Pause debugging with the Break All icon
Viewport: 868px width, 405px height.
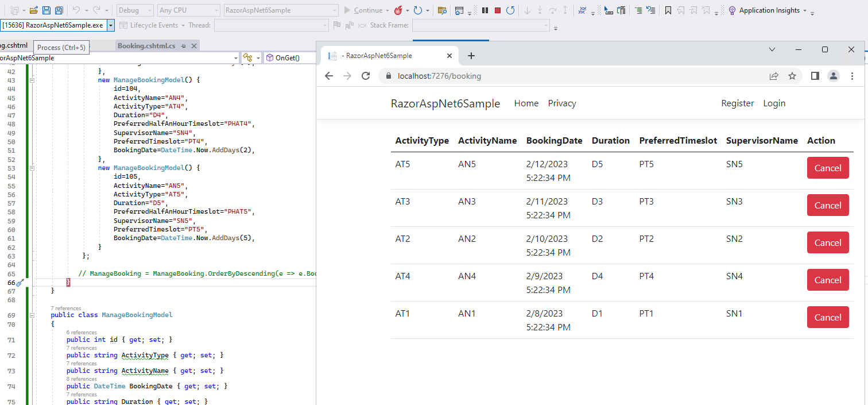tap(485, 10)
